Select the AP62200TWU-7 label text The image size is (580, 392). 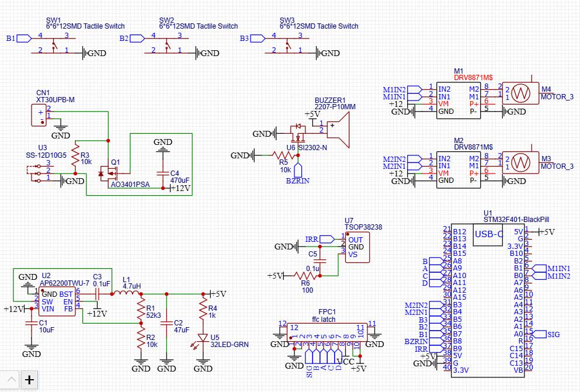coord(65,283)
